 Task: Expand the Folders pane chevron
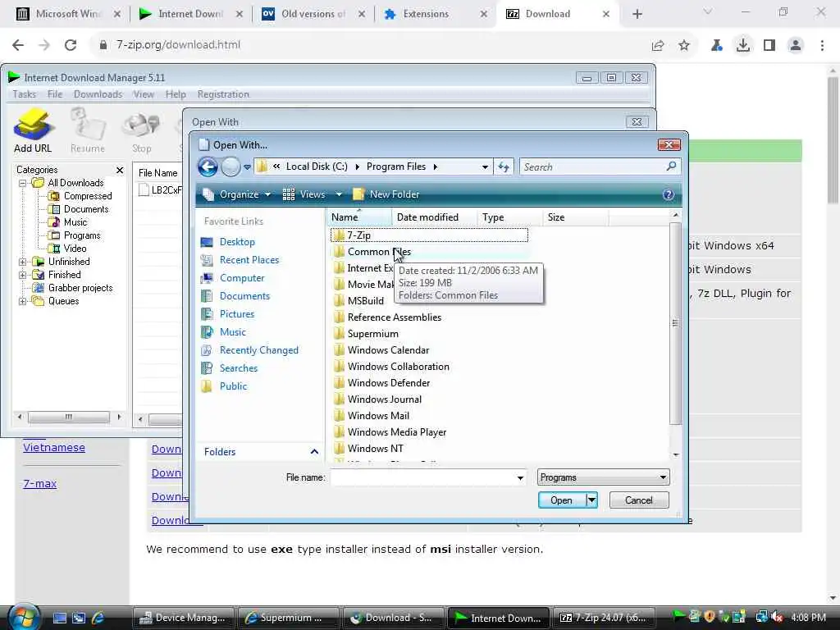coord(314,452)
